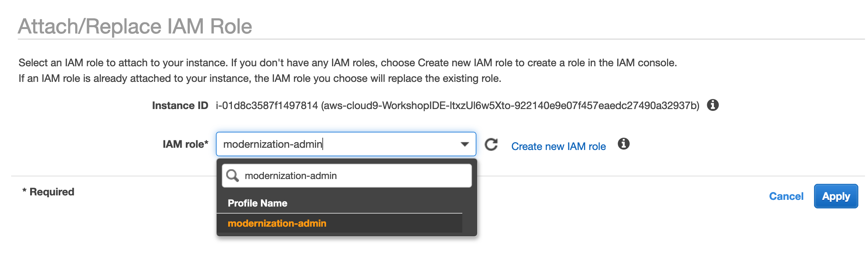Refresh the IAM role list
Image resolution: width=868 pixels, height=262 pixels.
pos(491,144)
